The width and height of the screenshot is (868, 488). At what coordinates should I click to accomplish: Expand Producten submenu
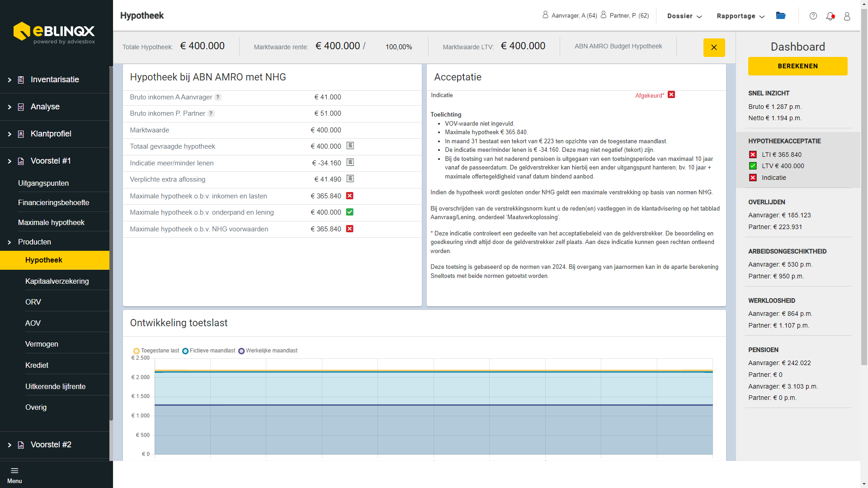coord(9,242)
